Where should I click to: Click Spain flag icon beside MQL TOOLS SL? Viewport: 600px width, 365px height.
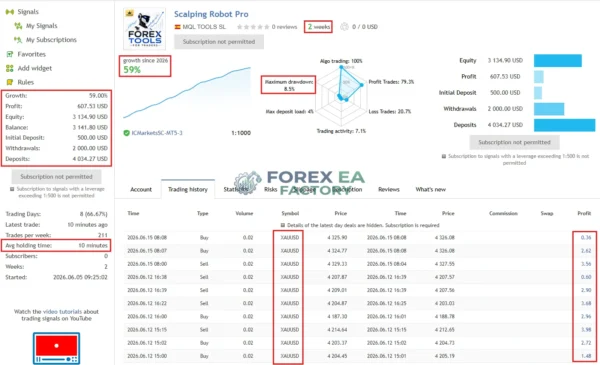tap(178, 27)
